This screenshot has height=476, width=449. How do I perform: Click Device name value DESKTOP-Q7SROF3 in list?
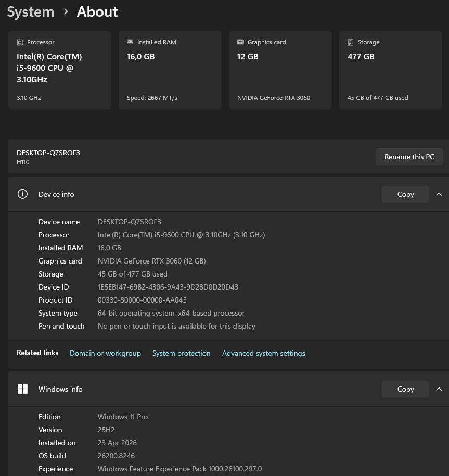pyautogui.click(x=130, y=222)
